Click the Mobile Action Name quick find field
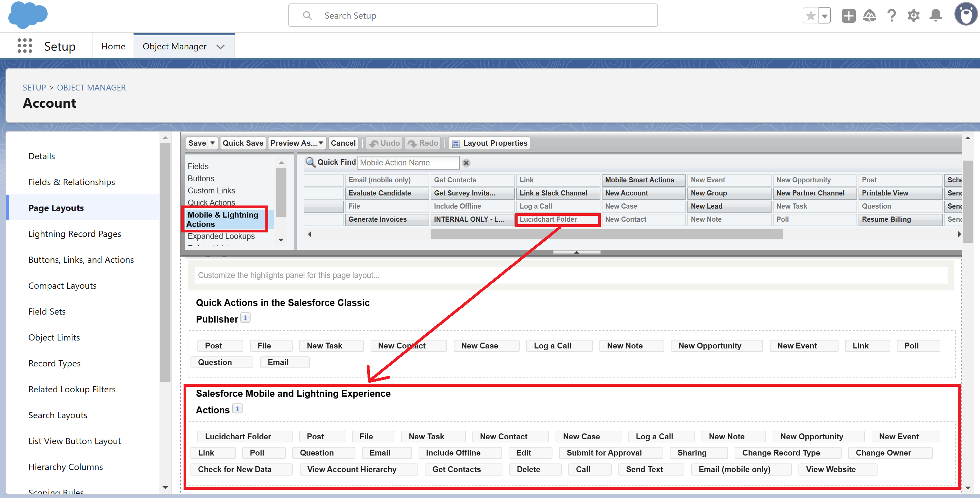Image resolution: width=980 pixels, height=498 pixels. pos(408,163)
